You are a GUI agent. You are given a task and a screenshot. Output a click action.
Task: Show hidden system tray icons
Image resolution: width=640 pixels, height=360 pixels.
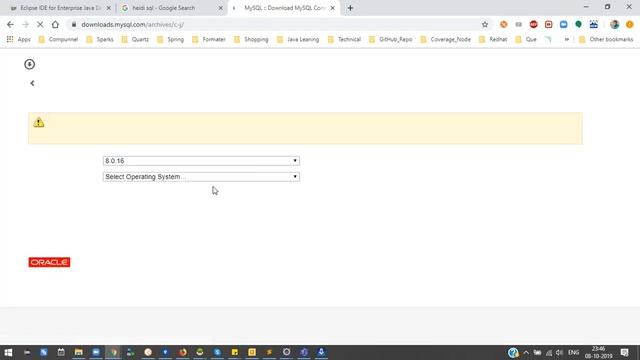click(x=526, y=352)
